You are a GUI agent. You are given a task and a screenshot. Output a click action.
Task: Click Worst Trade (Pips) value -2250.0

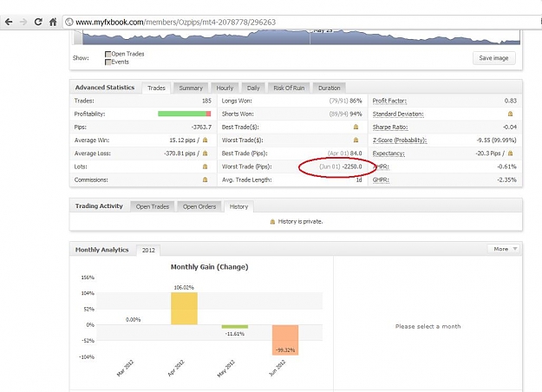click(352, 167)
